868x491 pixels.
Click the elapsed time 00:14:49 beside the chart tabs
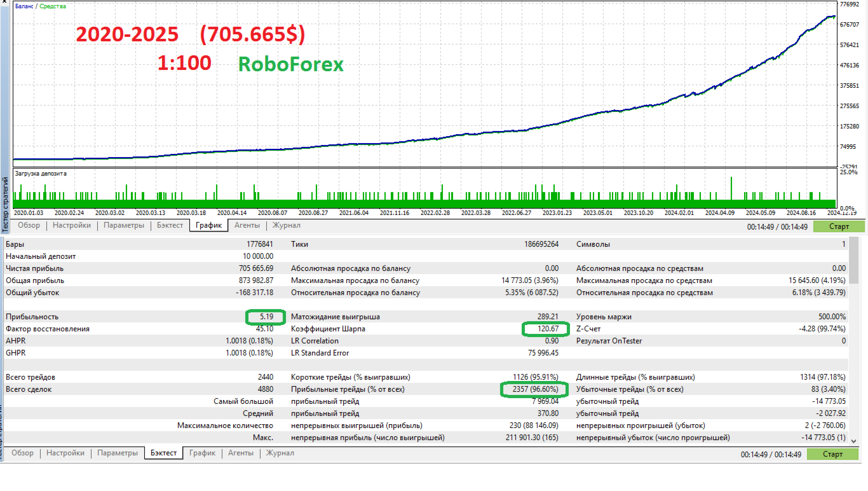[760, 226]
